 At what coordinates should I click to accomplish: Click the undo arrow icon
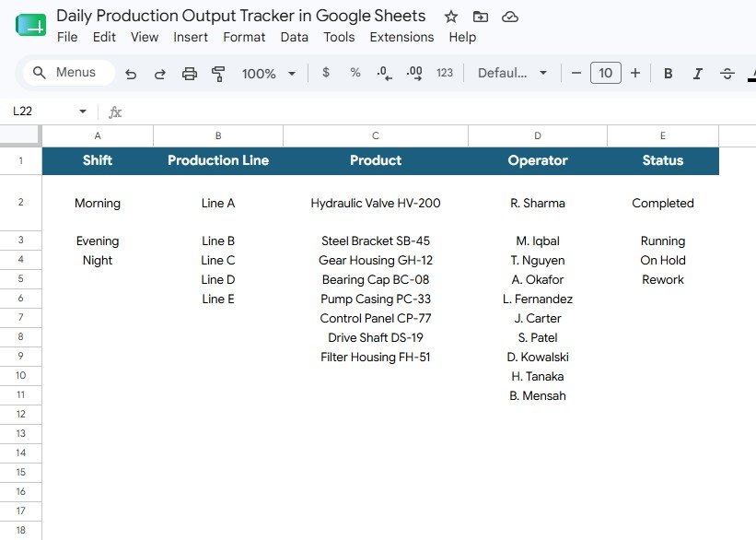(x=131, y=74)
